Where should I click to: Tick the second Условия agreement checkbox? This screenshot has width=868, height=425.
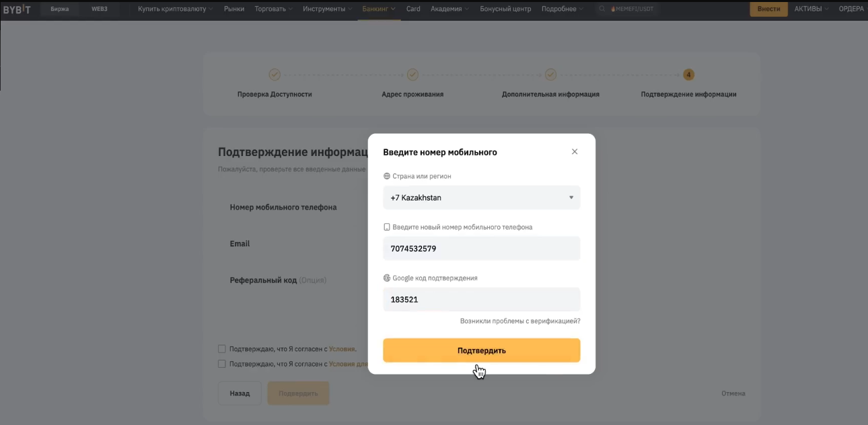point(222,364)
